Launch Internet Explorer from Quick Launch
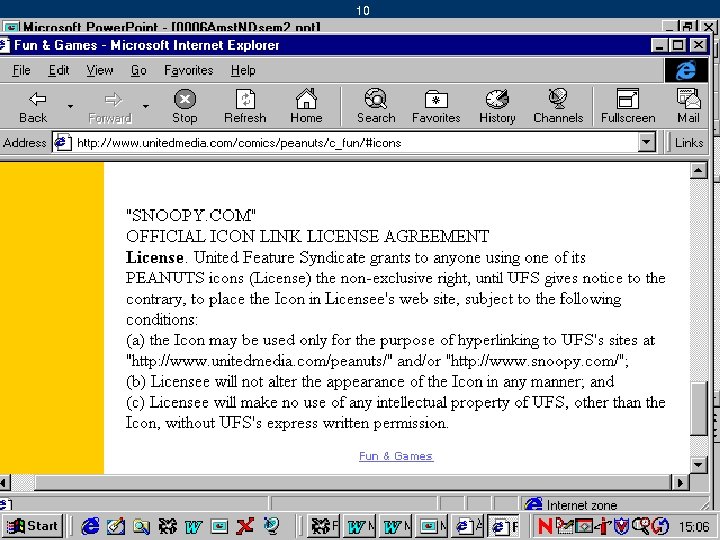 click(90, 526)
